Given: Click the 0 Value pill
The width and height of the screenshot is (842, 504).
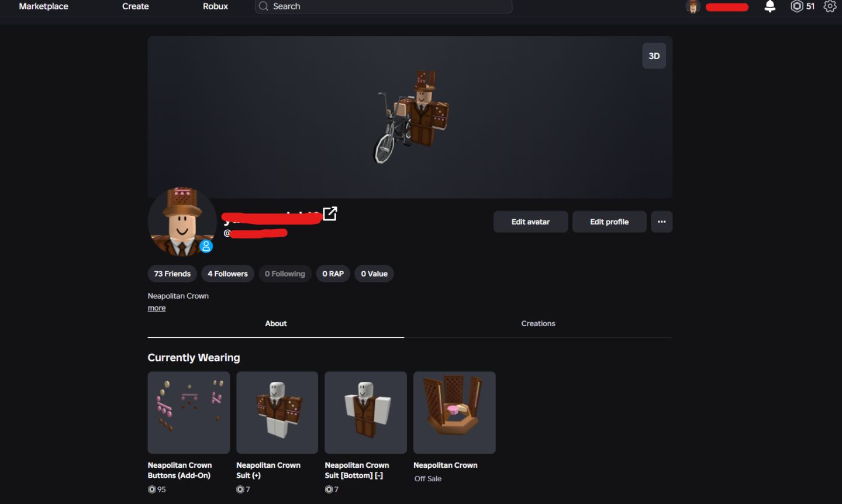Looking at the screenshot, I should tap(374, 274).
